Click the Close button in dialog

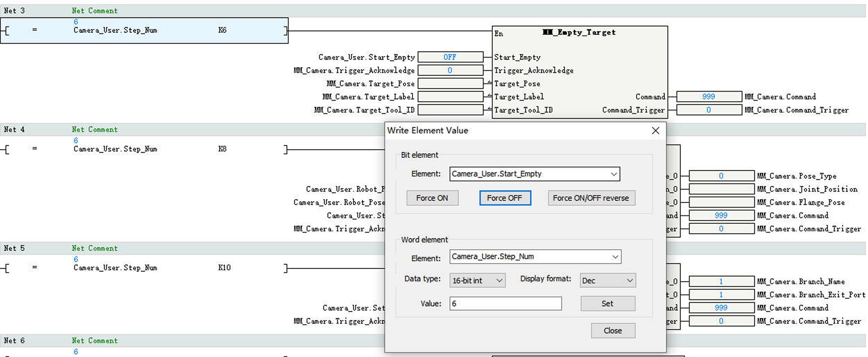pyautogui.click(x=613, y=331)
